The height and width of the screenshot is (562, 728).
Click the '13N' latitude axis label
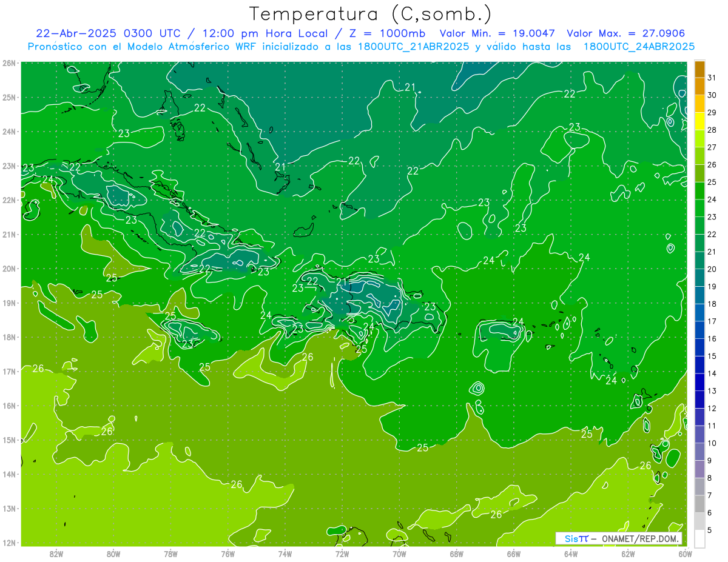(x=8, y=509)
